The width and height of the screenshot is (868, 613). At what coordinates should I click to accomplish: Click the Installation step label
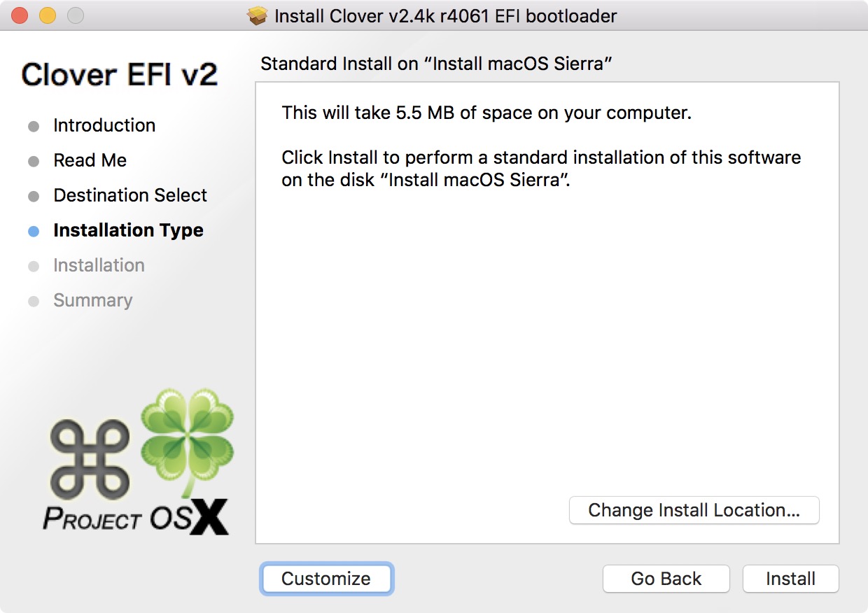[x=99, y=265]
